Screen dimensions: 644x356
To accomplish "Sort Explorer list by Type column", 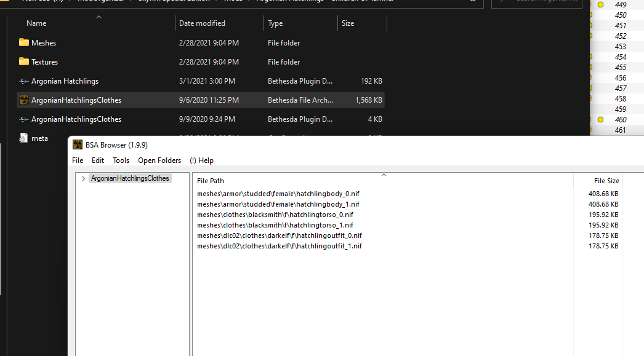I will click(275, 23).
